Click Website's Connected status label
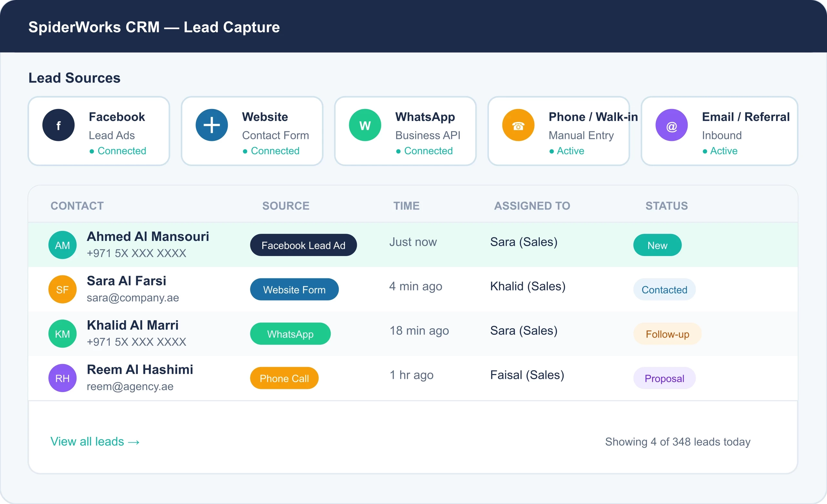This screenshot has width=827, height=504. pos(271,151)
